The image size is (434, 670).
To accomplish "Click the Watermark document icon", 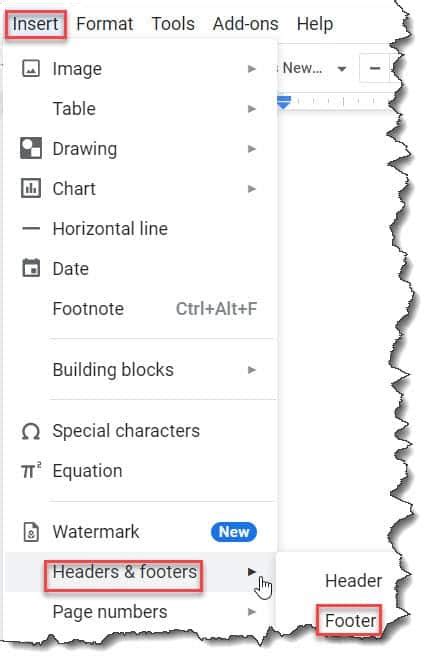I will click(x=31, y=532).
